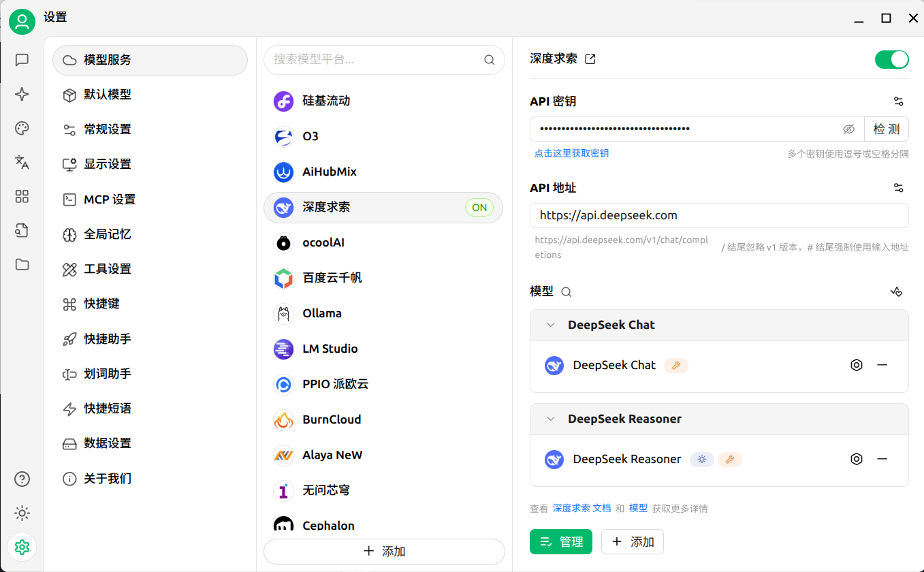Open the chat assistant sidebar icon
The image size is (924, 572).
pyautogui.click(x=22, y=60)
